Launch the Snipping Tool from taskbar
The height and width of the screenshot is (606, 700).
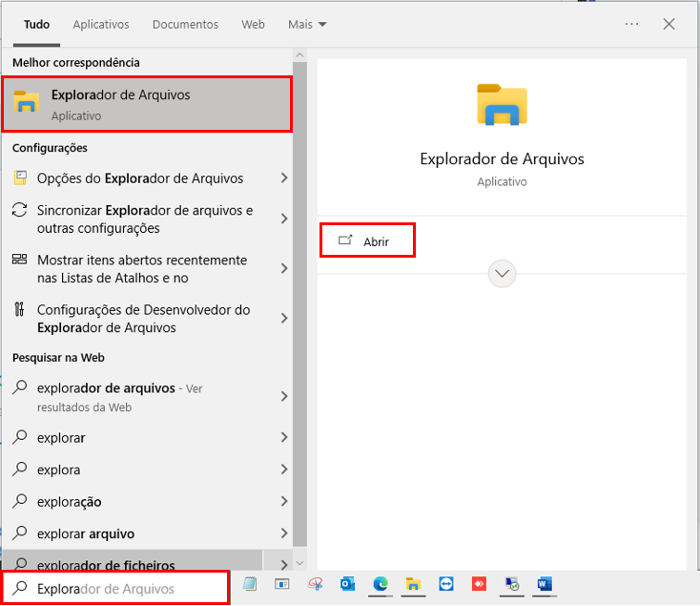coord(315,584)
